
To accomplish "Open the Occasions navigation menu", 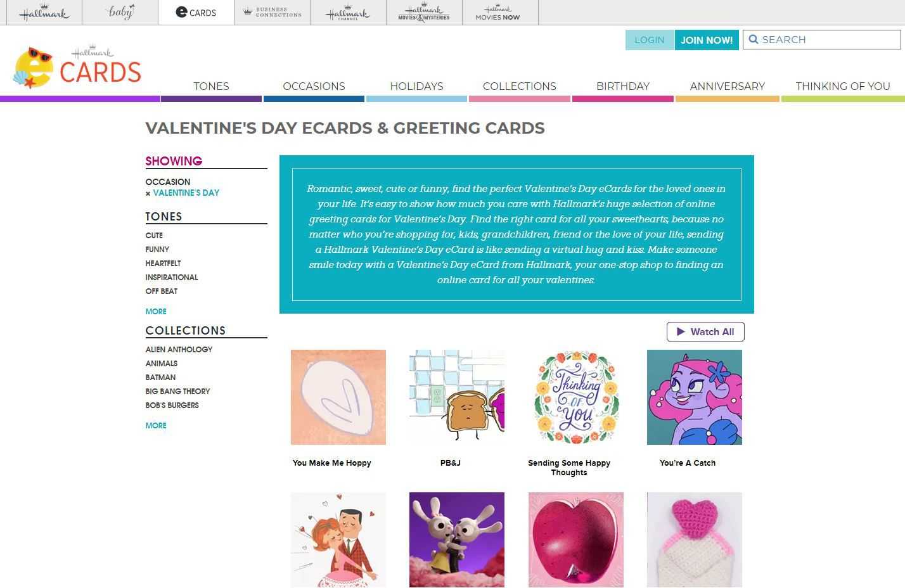I will [x=314, y=86].
